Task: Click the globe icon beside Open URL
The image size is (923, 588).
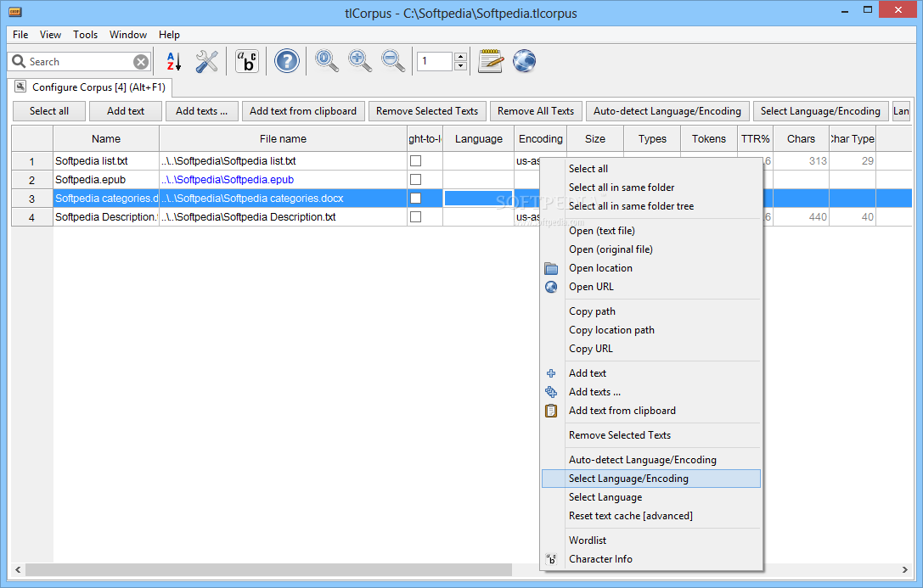Action: click(551, 287)
